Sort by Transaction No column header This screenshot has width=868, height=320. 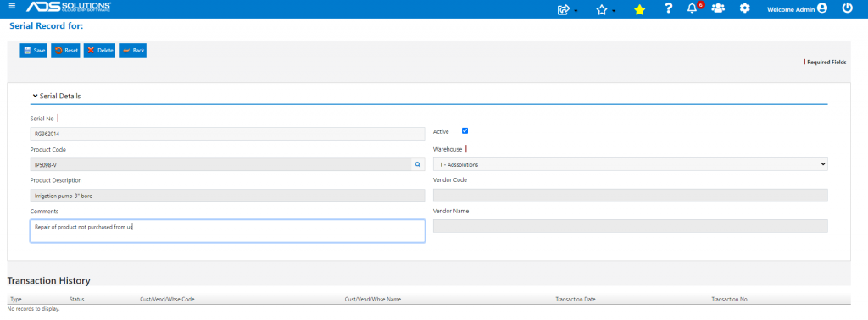[x=730, y=299]
